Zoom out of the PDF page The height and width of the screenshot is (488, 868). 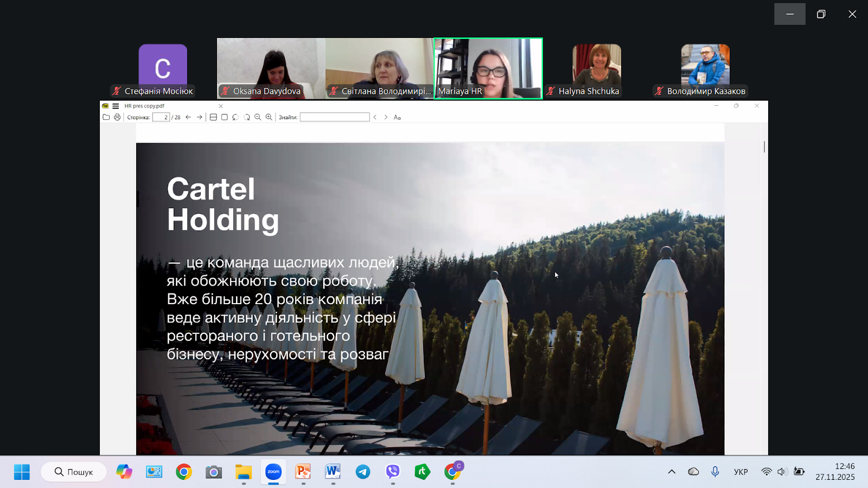pyautogui.click(x=258, y=117)
